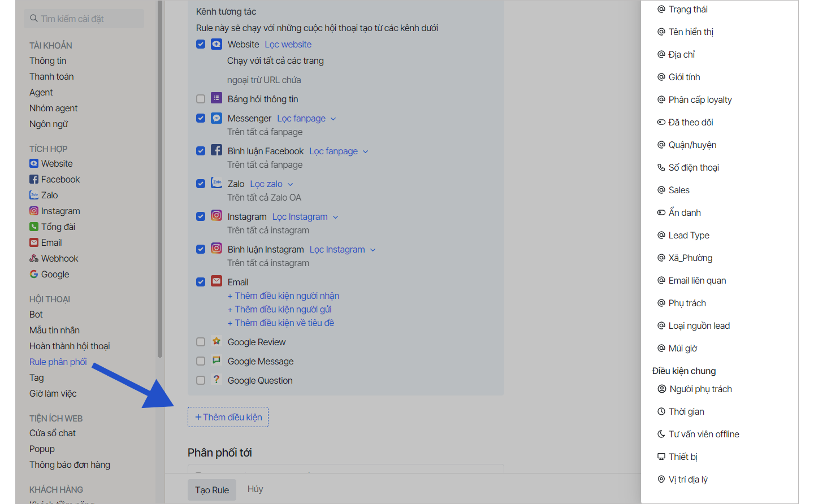This screenshot has width=814, height=504.
Task: Click the Tìm kiếm cài đặt search field
Action: tap(85, 19)
